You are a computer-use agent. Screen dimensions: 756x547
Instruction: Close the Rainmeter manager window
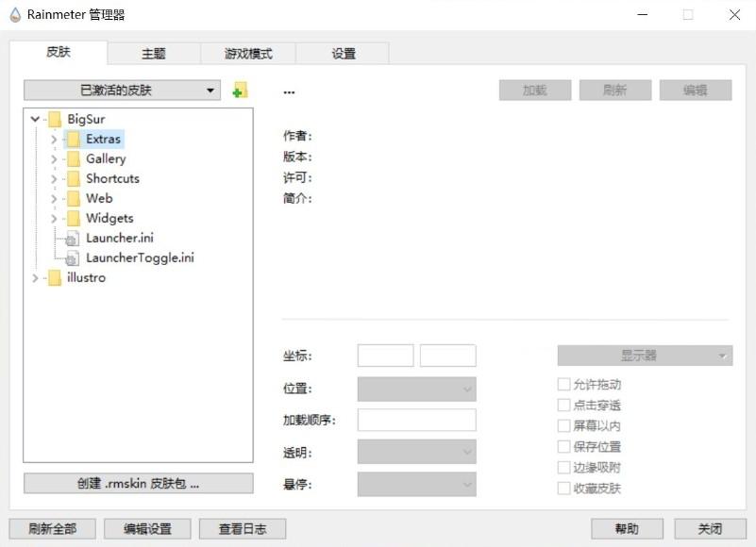[734, 15]
